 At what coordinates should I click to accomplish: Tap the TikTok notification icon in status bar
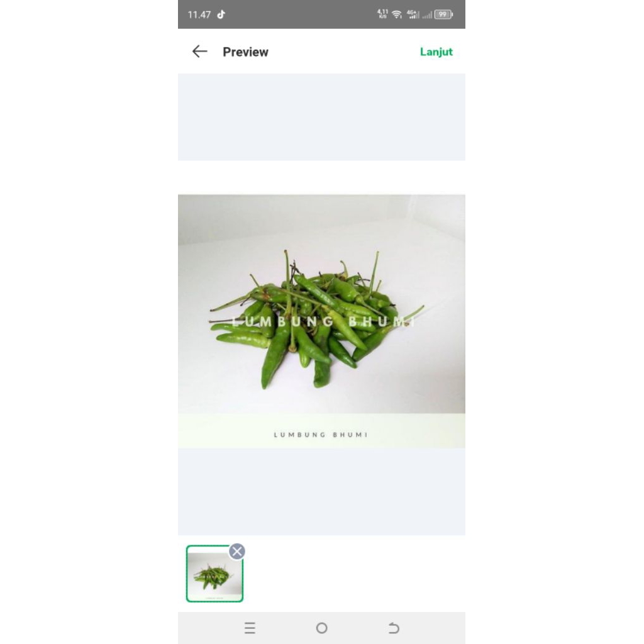click(x=221, y=14)
